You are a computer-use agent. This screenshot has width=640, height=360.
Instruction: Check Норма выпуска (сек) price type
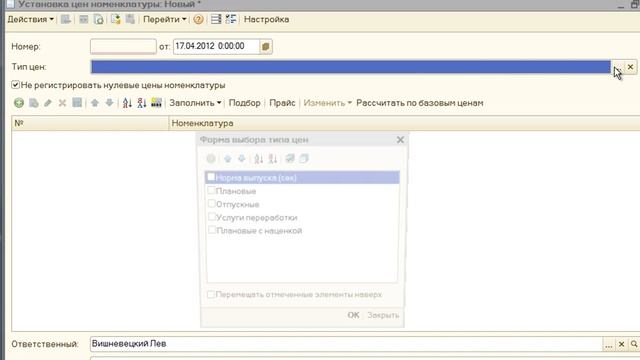click(211, 177)
